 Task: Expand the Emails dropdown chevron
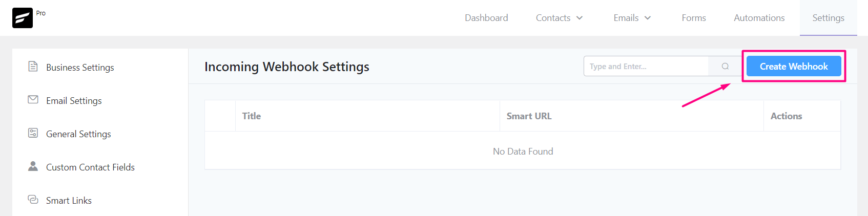(x=648, y=18)
